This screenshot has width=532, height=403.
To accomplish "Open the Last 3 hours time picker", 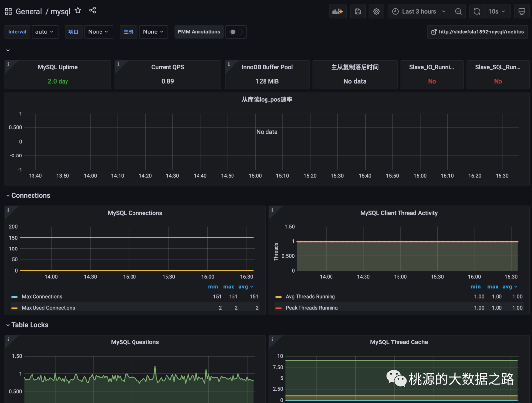I will (419, 11).
